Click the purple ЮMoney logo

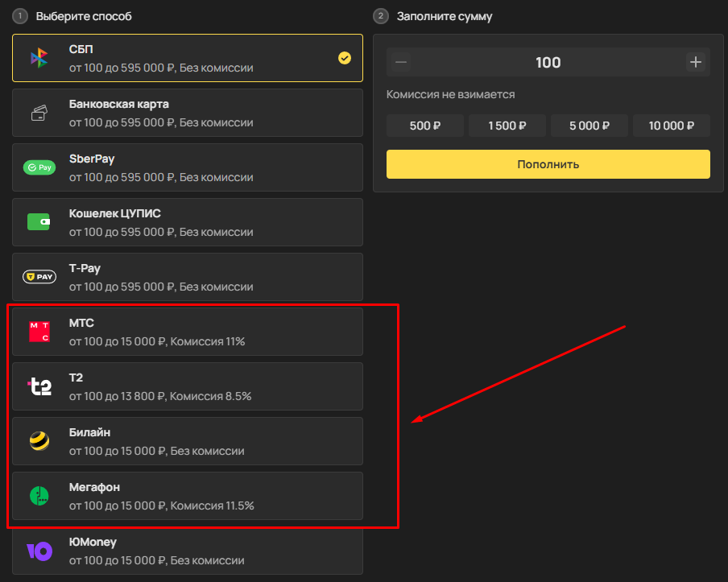[x=39, y=551]
